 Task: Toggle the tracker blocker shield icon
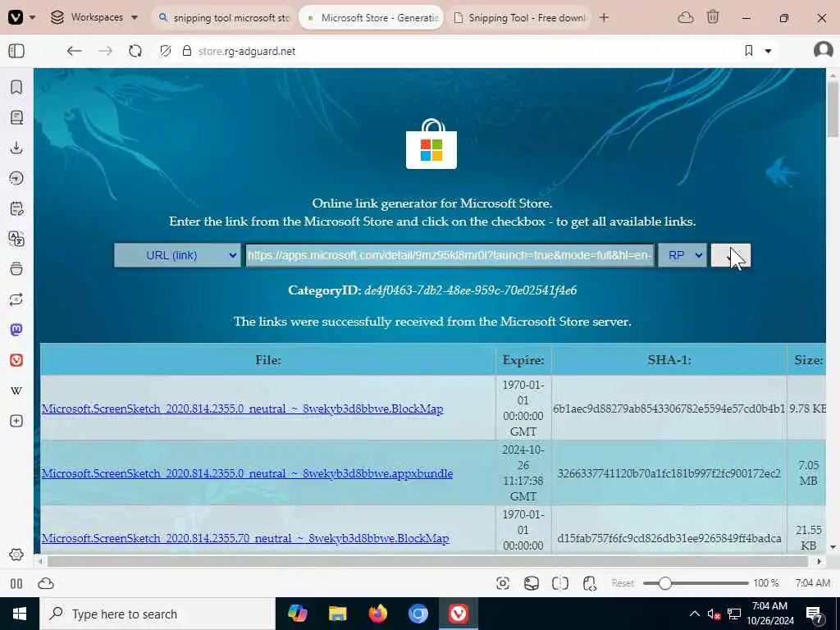click(166, 51)
